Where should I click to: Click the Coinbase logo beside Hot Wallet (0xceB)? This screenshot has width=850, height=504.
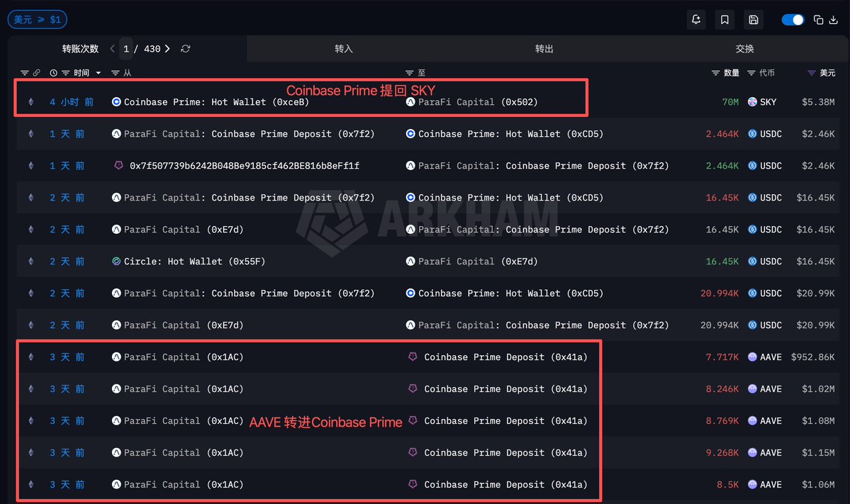(x=116, y=102)
